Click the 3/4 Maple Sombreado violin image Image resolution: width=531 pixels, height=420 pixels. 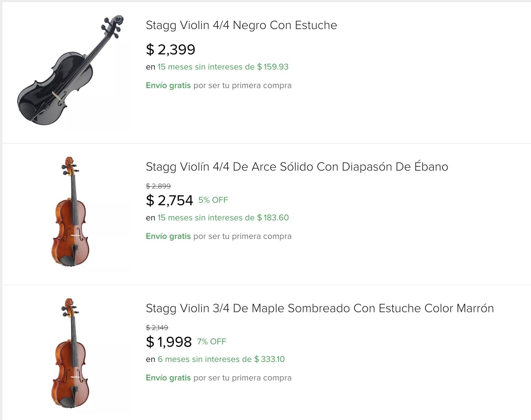pos(70,354)
